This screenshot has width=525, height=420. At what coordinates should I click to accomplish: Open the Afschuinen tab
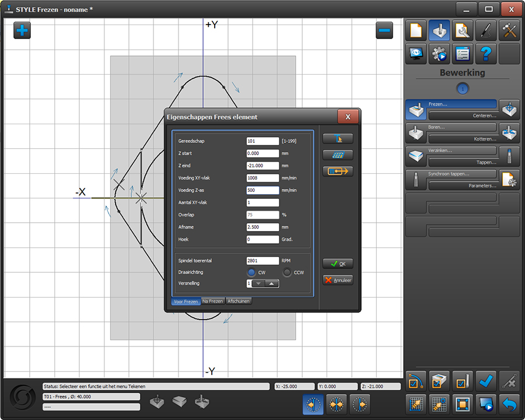pos(239,302)
